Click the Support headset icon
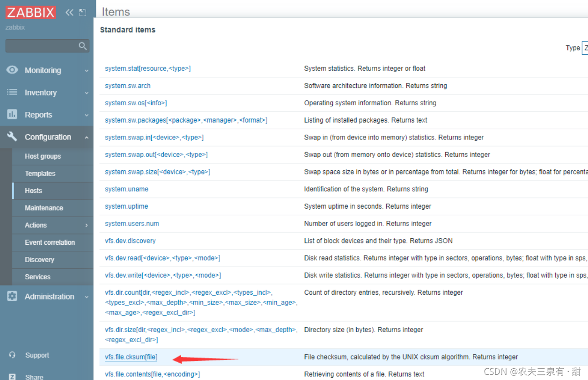The image size is (588, 380). pos(12,355)
